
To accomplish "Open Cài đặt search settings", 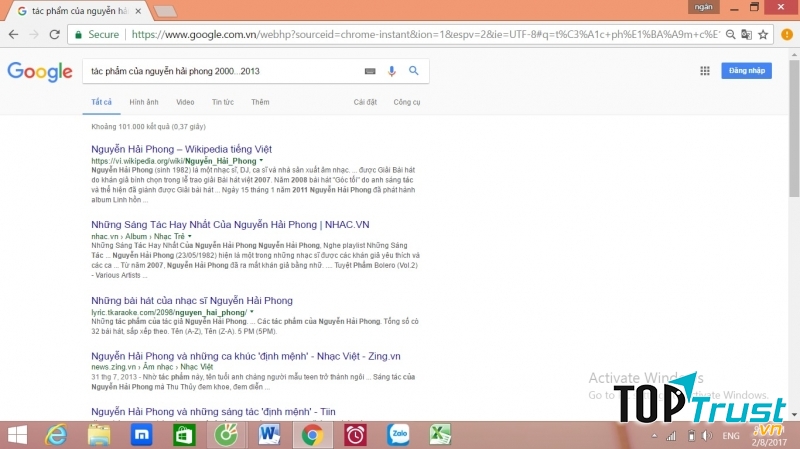I will [365, 102].
